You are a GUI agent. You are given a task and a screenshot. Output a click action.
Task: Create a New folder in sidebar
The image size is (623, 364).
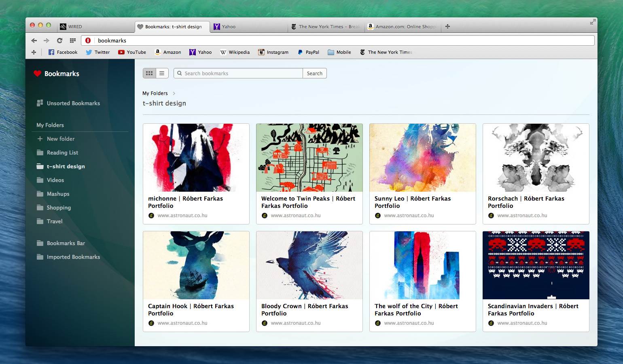click(x=55, y=139)
